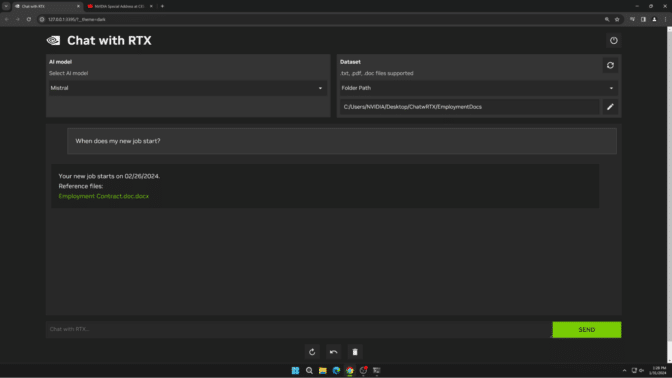Refresh the dataset with the reload icon
The image size is (672, 378).
tap(610, 65)
